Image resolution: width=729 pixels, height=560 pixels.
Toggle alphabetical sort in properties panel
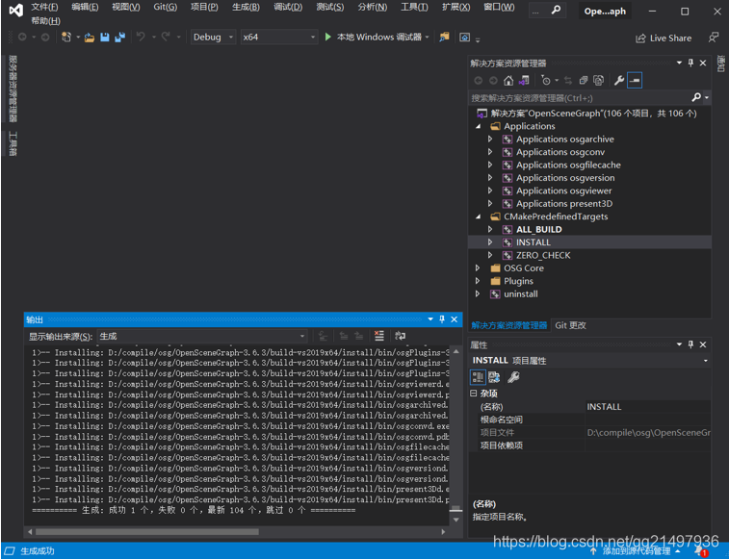pos(494,377)
